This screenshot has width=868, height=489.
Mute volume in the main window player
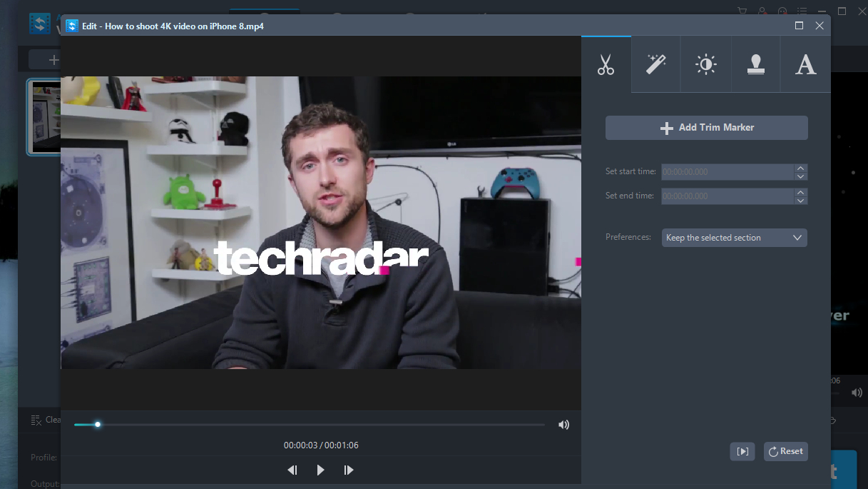click(x=857, y=393)
